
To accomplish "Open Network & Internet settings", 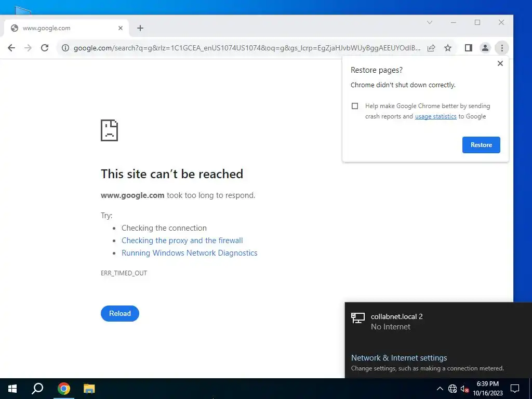I will (x=399, y=358).
